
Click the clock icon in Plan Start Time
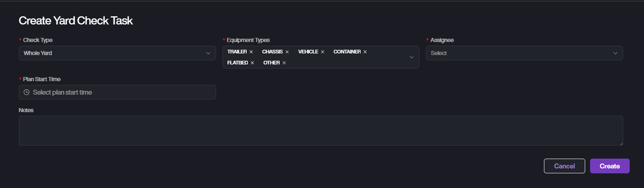[x=27, y=92]
